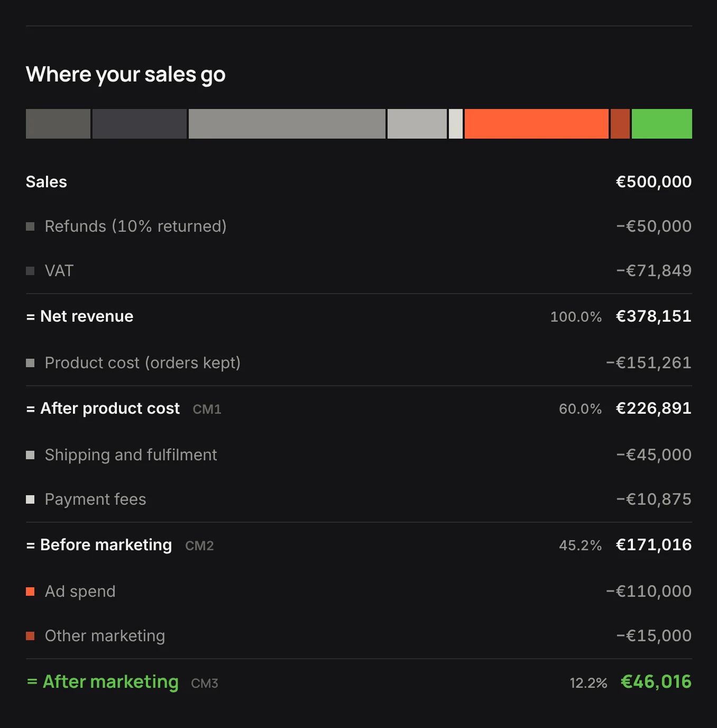Click the green After marketing bar segment
Screen dimensions: 717x728
tap(662, 124)
